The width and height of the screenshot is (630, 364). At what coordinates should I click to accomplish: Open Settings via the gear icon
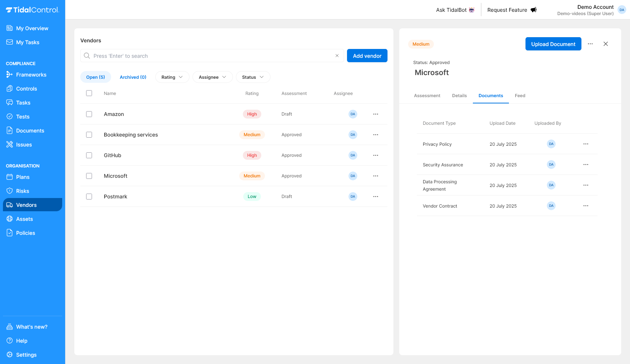pos(10,354)
